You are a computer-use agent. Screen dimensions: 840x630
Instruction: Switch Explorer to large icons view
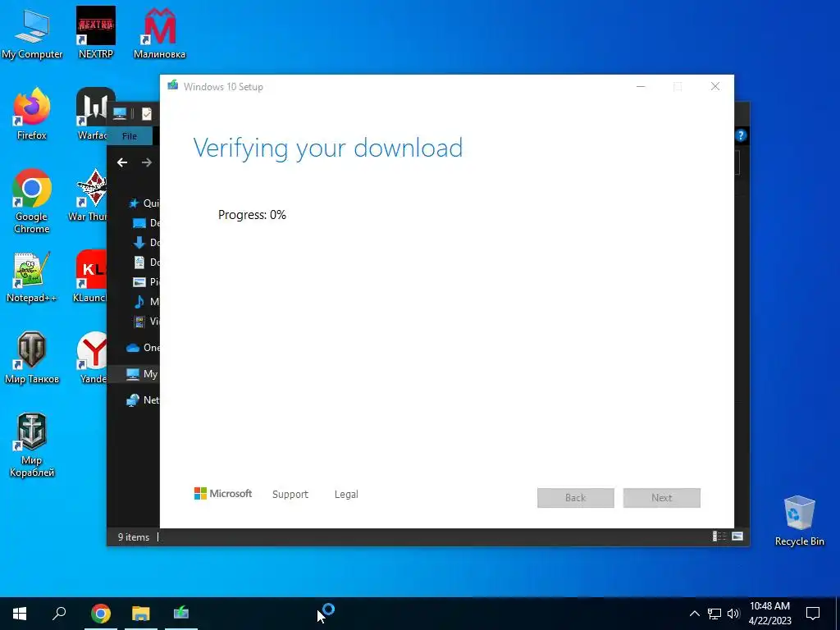(737, 536)
